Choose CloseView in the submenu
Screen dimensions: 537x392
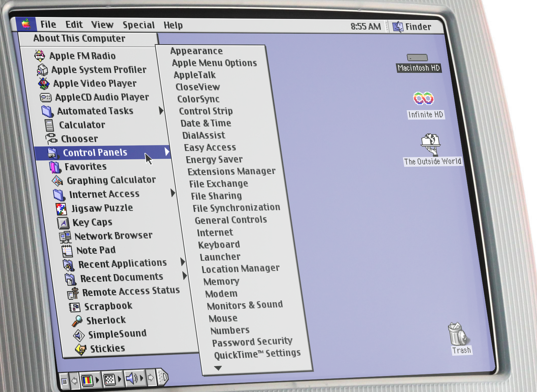(x=198, y=87)
